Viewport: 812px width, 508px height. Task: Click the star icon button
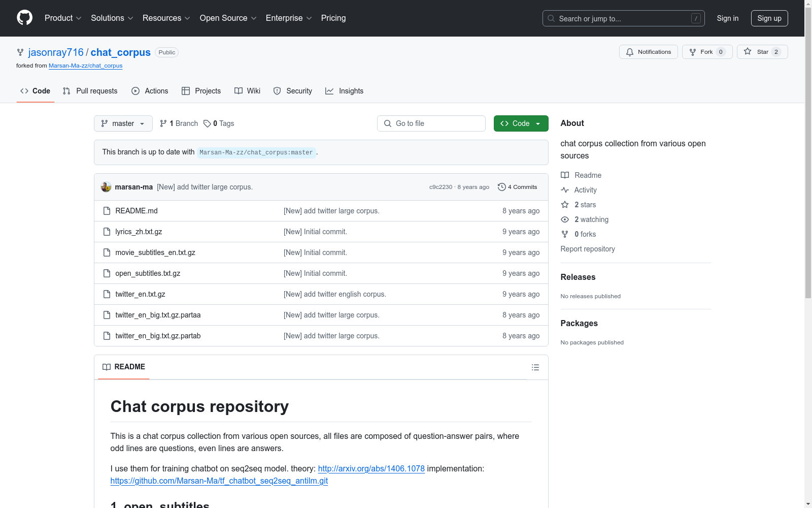748,51
